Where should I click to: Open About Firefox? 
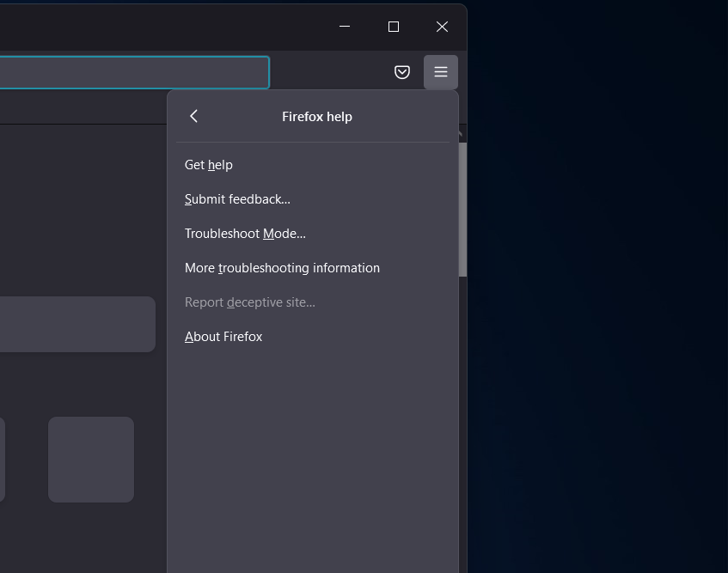tap(223, 337)
